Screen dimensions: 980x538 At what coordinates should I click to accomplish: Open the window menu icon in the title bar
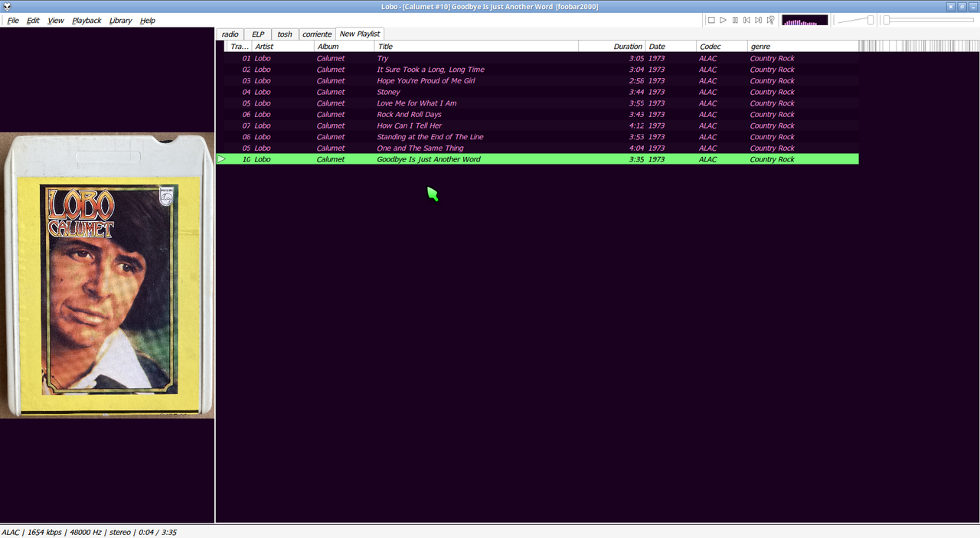(7, 6)
